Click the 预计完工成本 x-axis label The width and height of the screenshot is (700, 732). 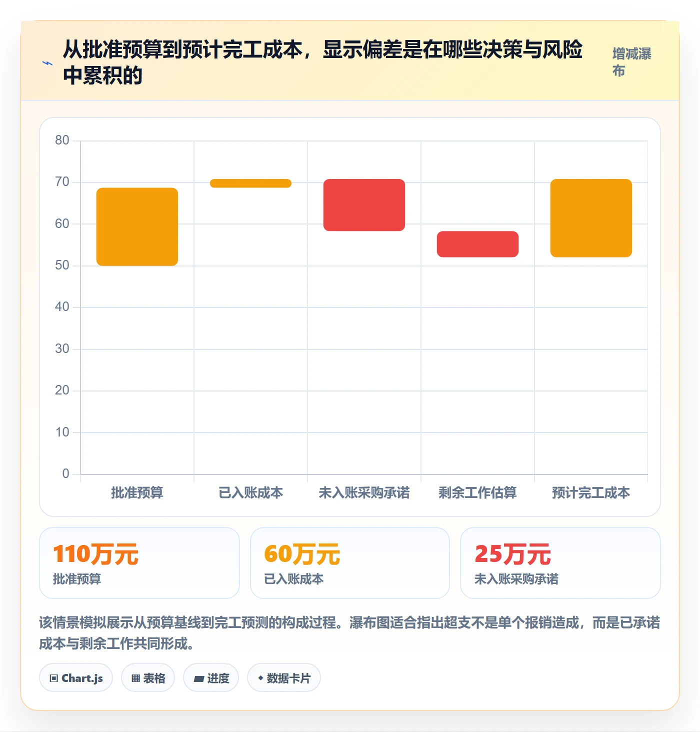pyautogui.click(x=591, y=492)
